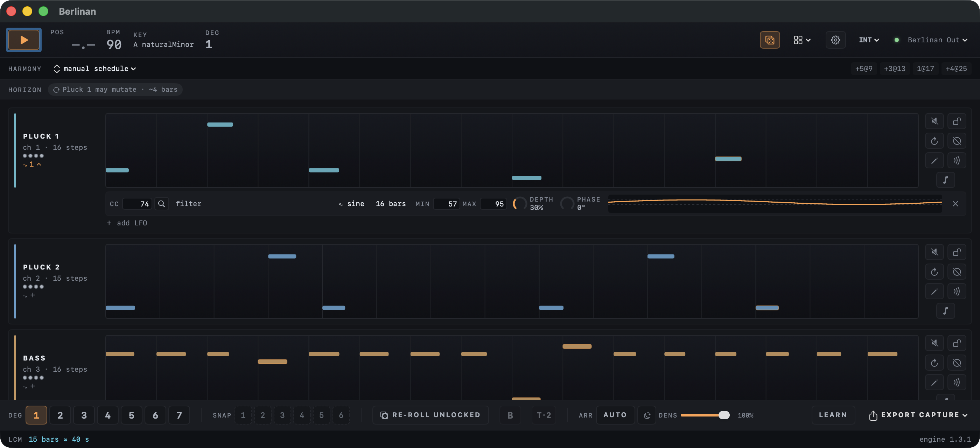Select degree 3 in bottom bar
980x448 pixels.
(x=84, y=415)
